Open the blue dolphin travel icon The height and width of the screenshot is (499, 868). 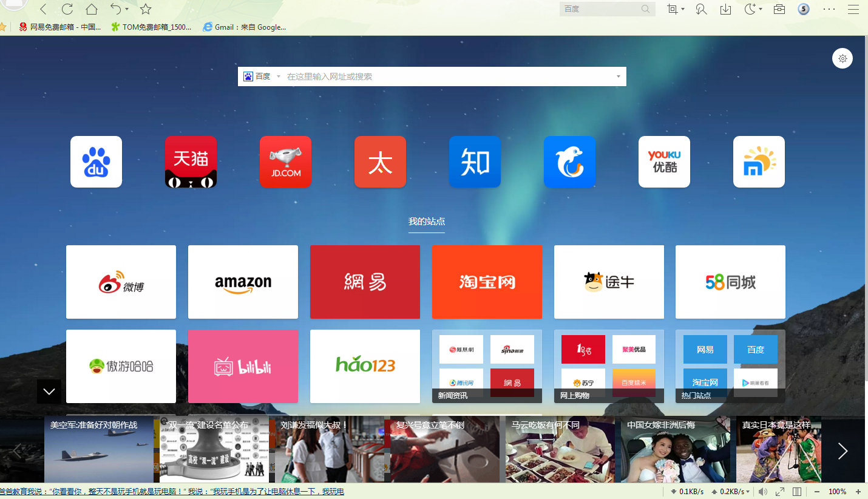569,161
